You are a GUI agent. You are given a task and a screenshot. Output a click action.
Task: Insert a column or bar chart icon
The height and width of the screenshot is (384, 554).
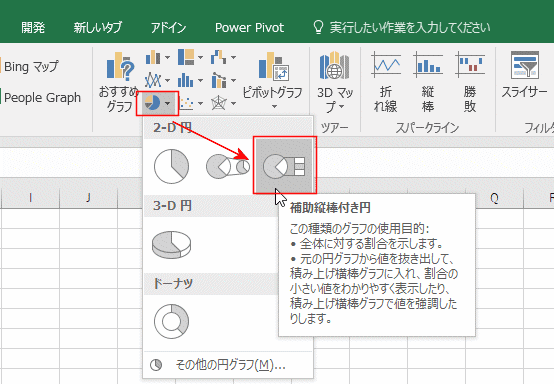coord(153,57)
